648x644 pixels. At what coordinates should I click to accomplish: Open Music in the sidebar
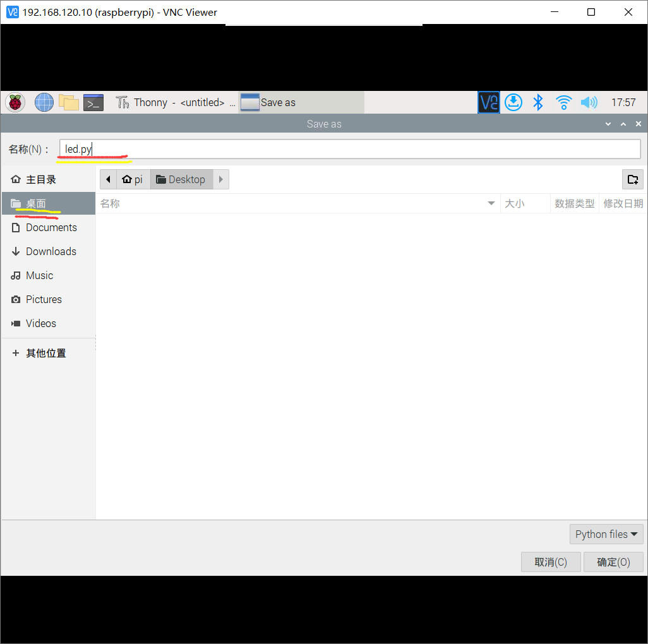[49, 275]
